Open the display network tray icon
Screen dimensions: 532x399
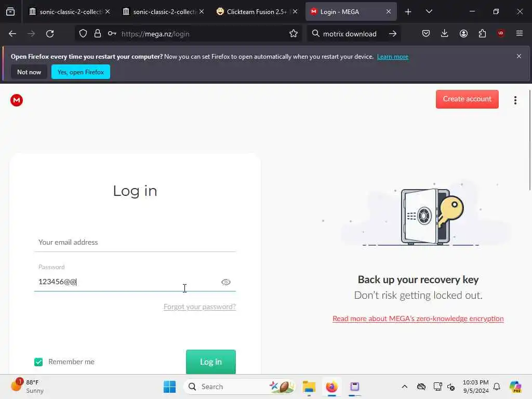tap(437, 387)
